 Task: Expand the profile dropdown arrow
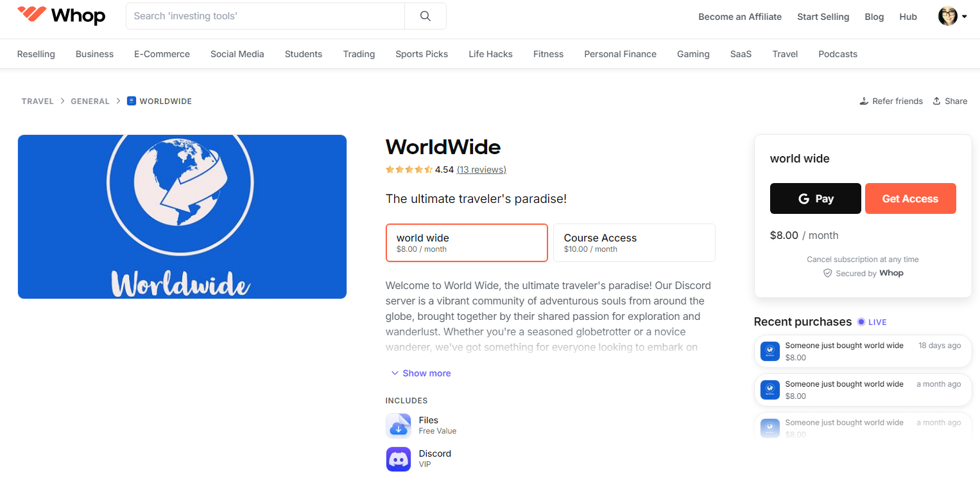964,17
